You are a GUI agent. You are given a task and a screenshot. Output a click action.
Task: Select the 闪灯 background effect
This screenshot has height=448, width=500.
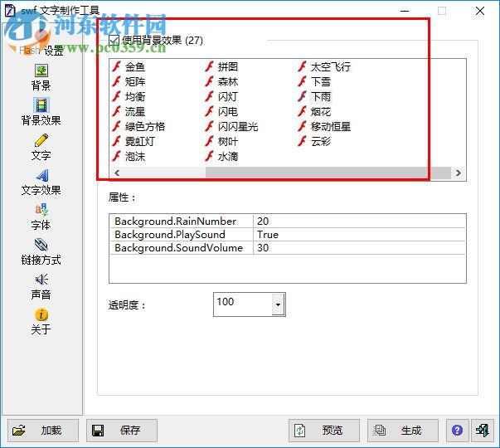pos(221,96)
